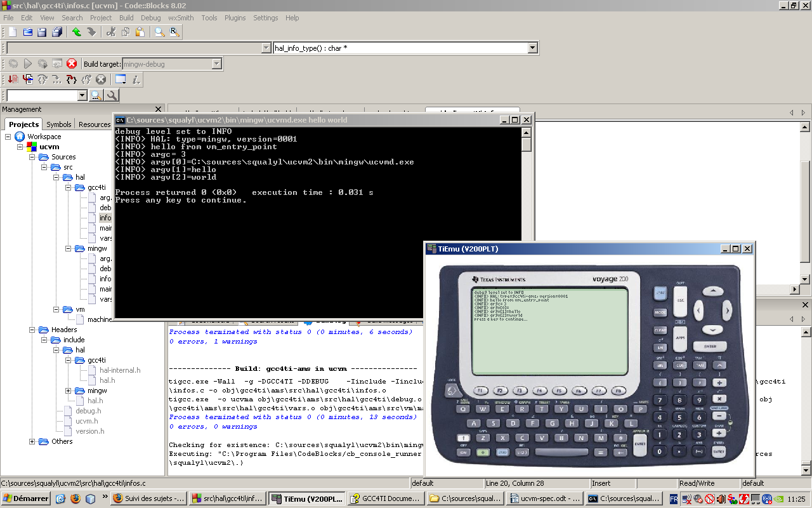Click the New file toolbar icon

pos(13,32)
